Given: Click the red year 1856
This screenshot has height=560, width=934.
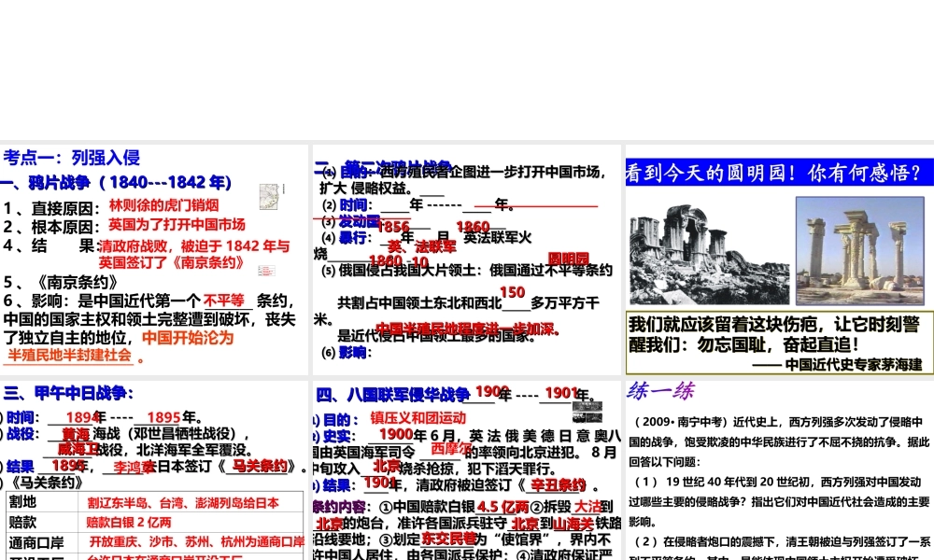Looking at the screenshot, I should (393, 227).
